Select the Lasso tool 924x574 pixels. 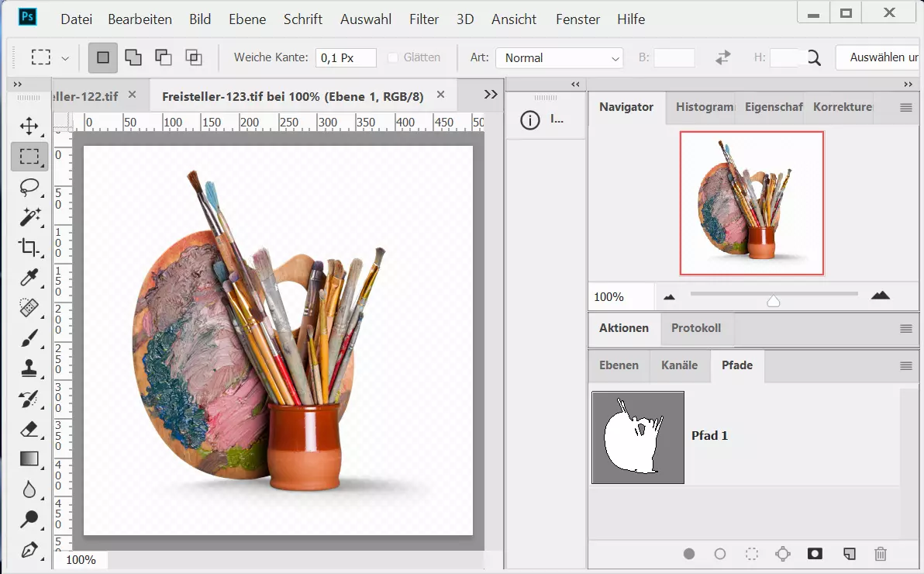pyautogui.click(x=29, y=187)
